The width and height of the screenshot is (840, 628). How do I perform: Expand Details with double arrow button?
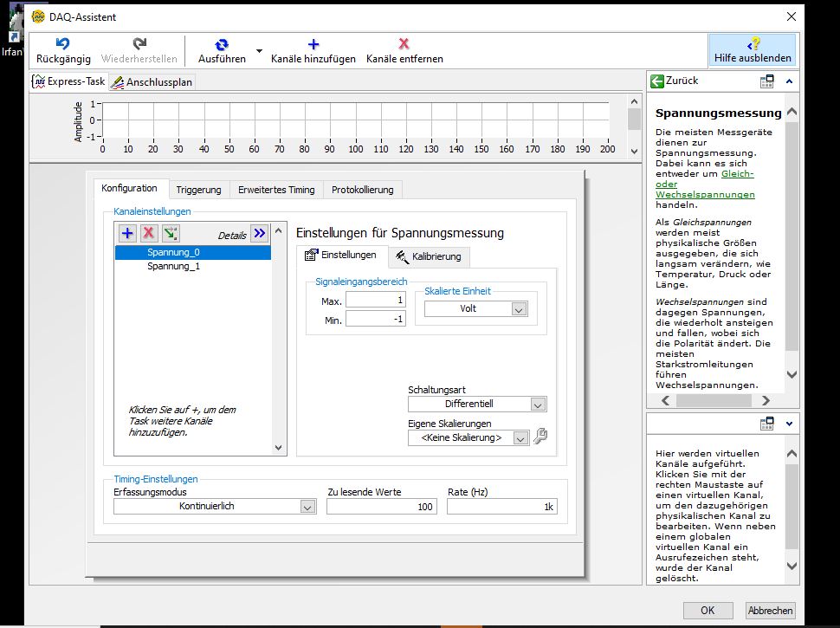pyautogui.click(x=260, y=233)
